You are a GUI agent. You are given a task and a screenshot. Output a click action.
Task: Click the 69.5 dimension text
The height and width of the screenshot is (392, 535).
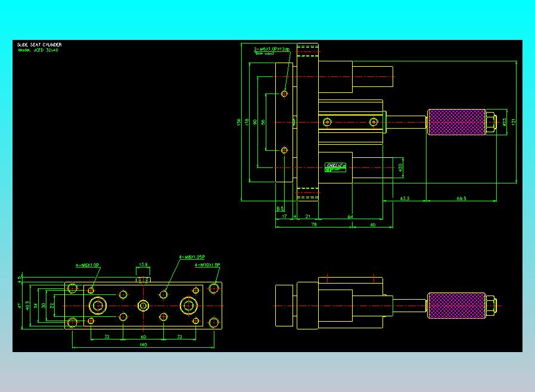pyautogui.click(x=461, y=198)
